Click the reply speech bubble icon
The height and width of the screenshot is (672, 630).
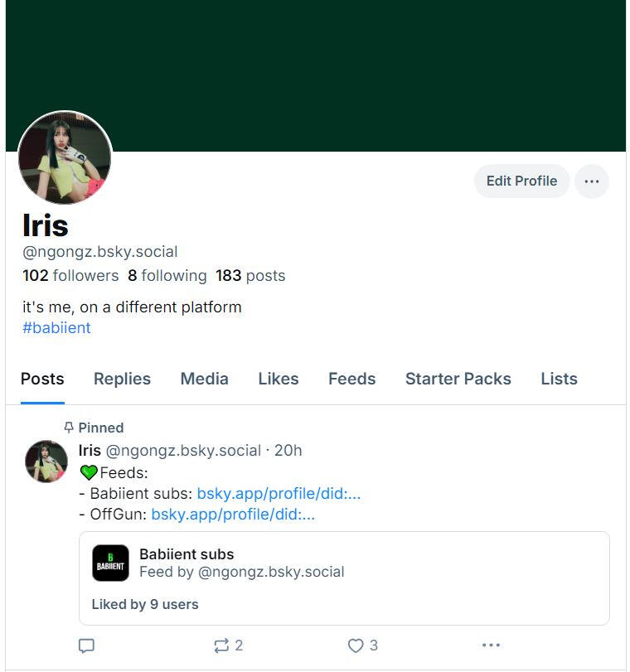pos(86,645)
